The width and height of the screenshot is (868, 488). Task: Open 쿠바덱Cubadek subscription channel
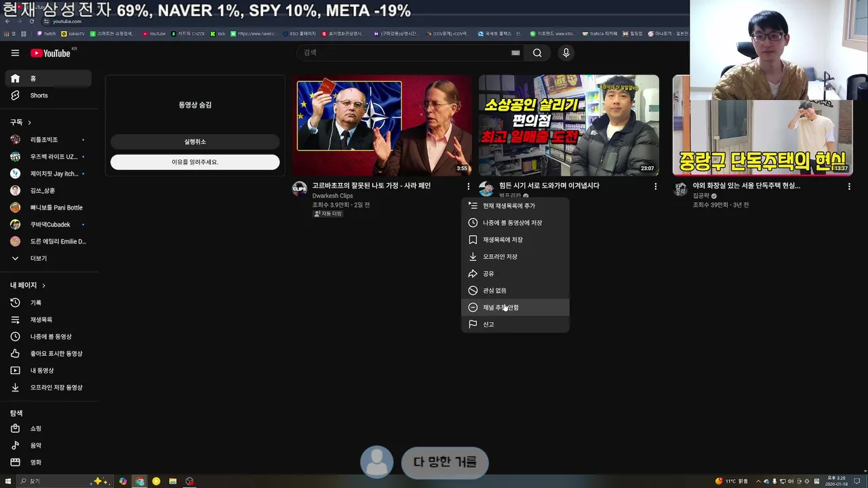coord(49,224)
